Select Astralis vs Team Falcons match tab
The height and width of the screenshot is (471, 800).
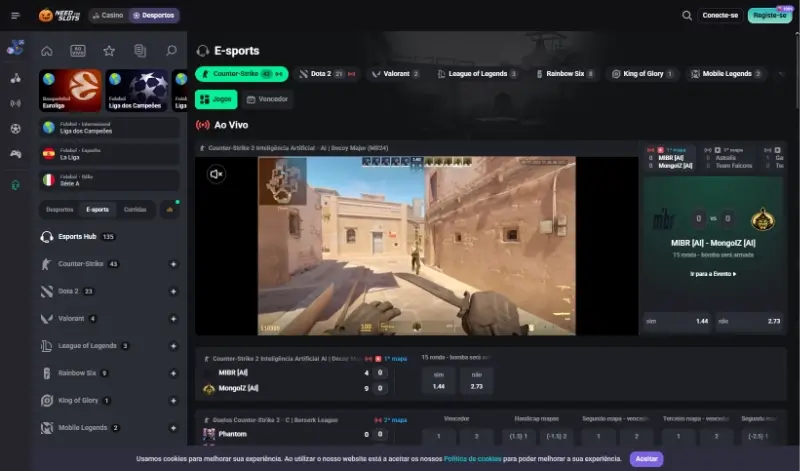[729, 158]
